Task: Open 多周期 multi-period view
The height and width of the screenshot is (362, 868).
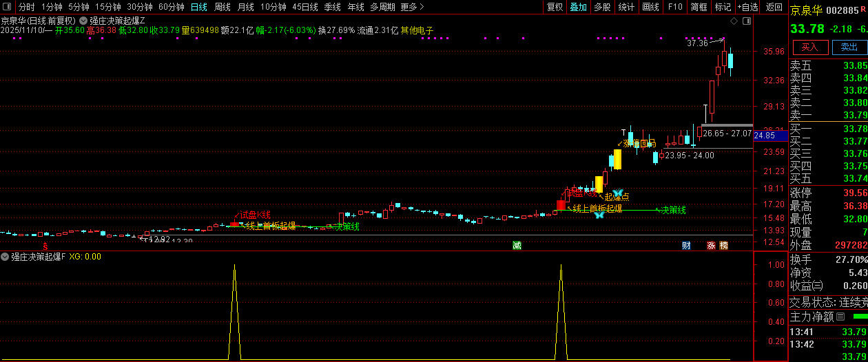Action: (x=382, y=7)
